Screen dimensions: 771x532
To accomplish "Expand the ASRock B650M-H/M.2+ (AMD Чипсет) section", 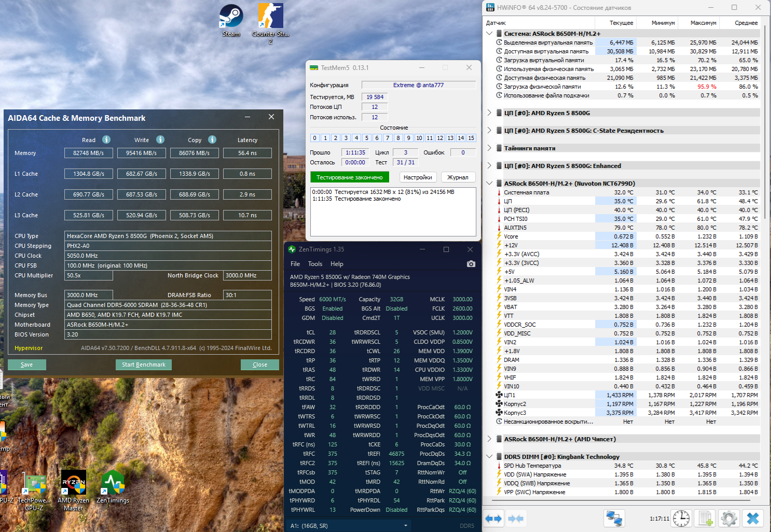I will click(489, 439).
